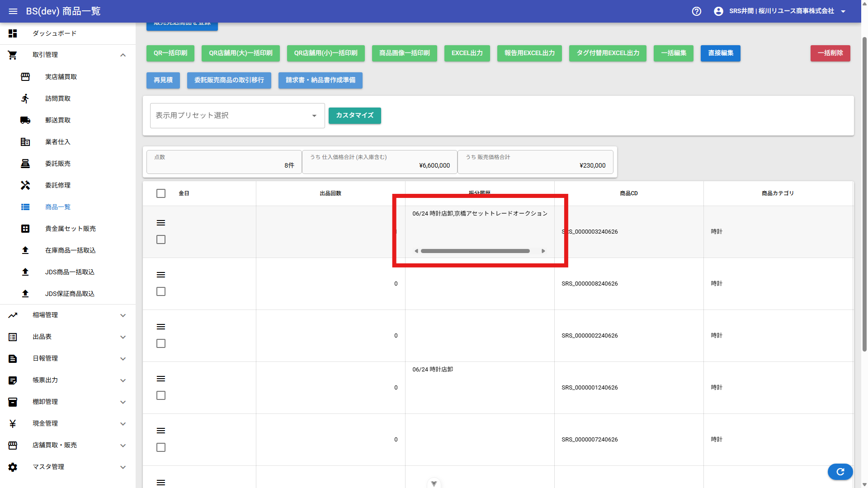Image resolution: width=868 pixels, height=488 pixels.
Task: Click the shopping cart icon for 取引管理
Action: click(x=13, y=55)
